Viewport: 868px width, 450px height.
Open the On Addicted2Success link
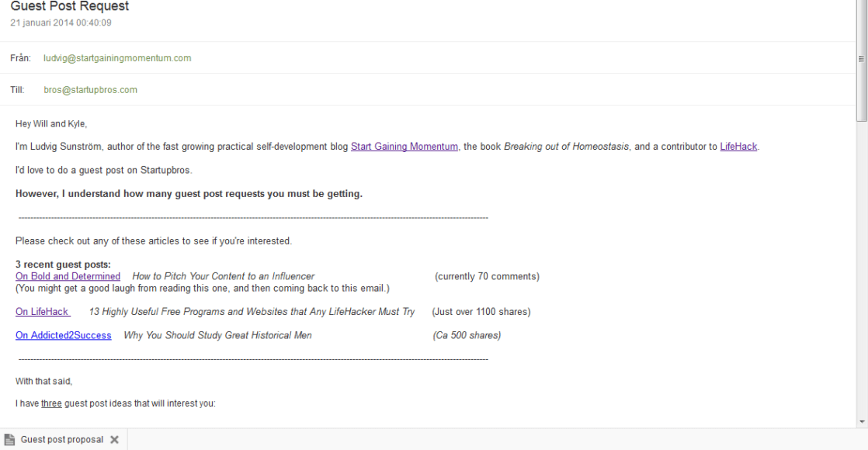coord(63,335)
